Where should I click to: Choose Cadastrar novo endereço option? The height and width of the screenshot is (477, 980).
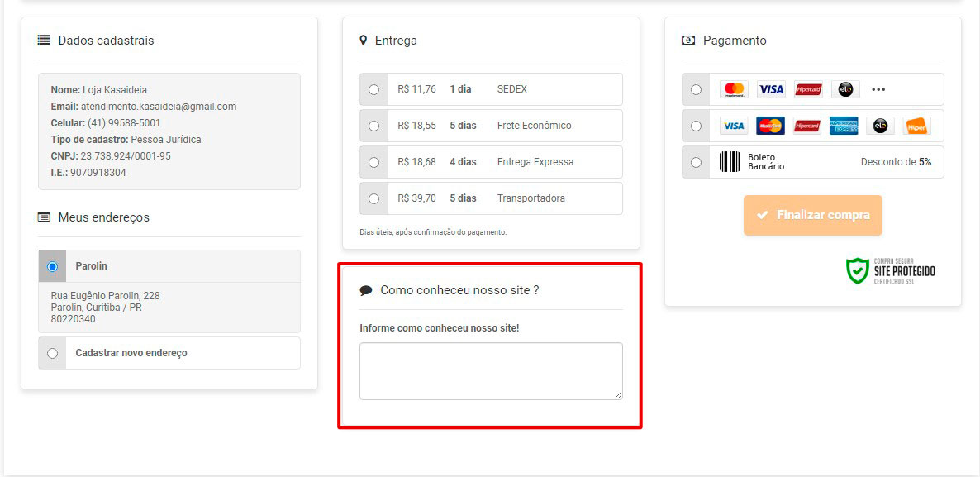coord(53,353)
